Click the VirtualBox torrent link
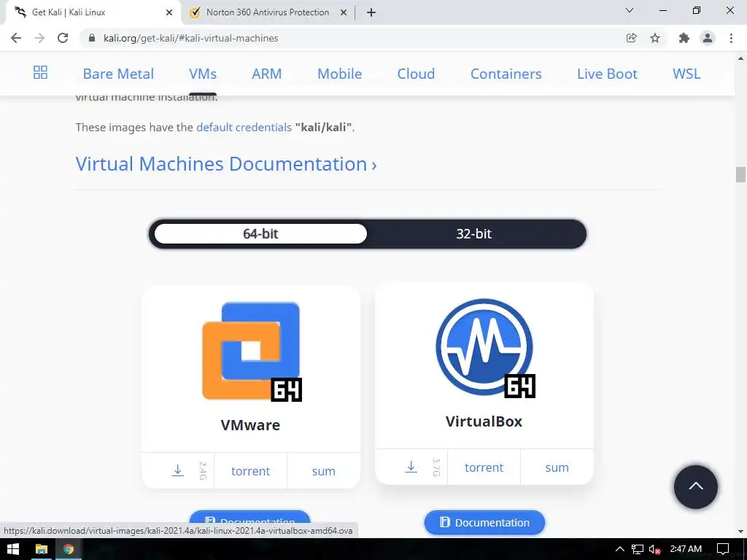Image resolution: width=747 pixels, height=560 pixels. 484,467
